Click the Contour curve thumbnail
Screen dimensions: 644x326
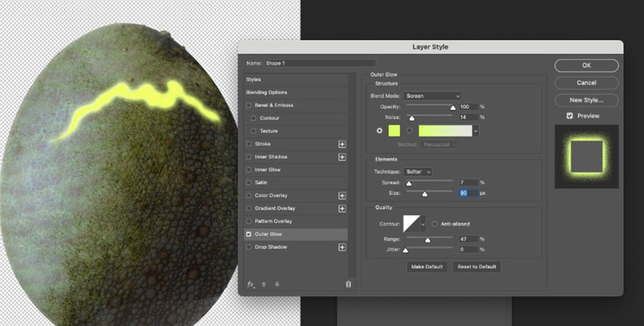411,224
